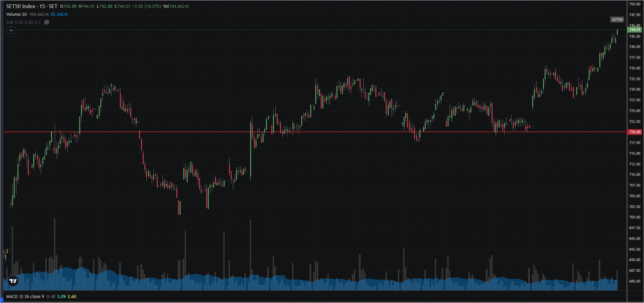The image size is (644, 303).
Task: Click the MACD histogram value 0.48
Action: pyautogui.click(x=51, y=297)
